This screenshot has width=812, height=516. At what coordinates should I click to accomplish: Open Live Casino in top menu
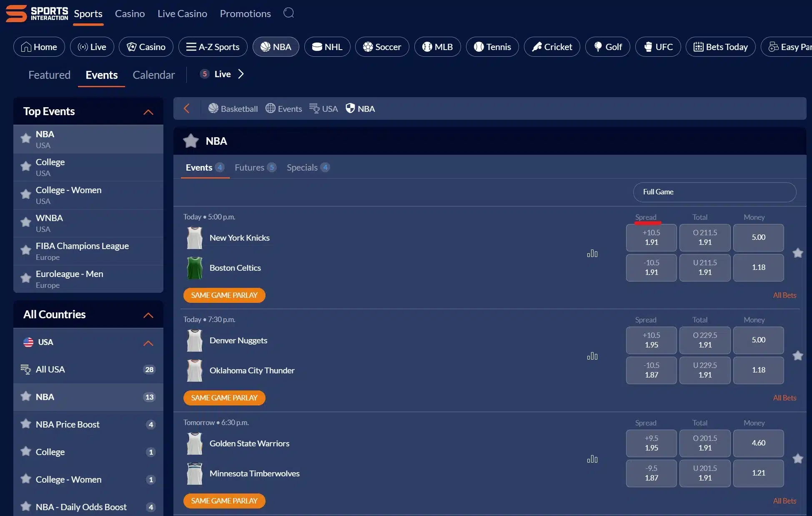(182, 13)
